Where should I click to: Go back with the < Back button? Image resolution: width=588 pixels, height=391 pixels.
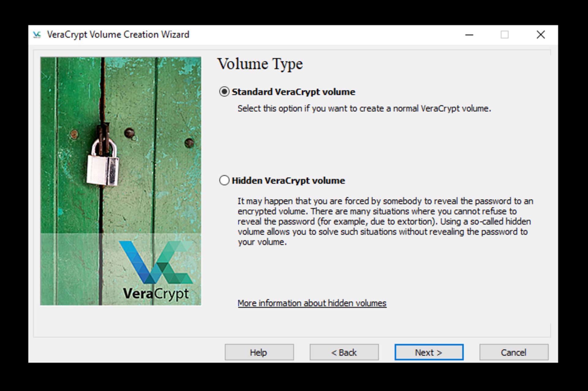click(344, 352)
